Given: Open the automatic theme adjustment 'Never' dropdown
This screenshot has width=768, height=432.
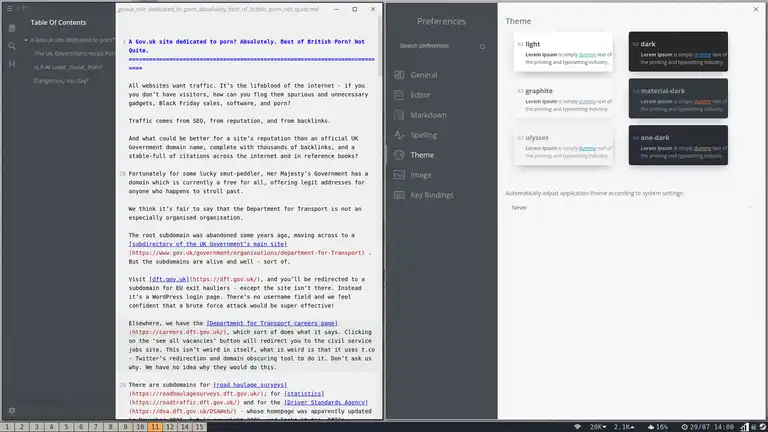Looking at the screenshot, I should pos(631,208).
